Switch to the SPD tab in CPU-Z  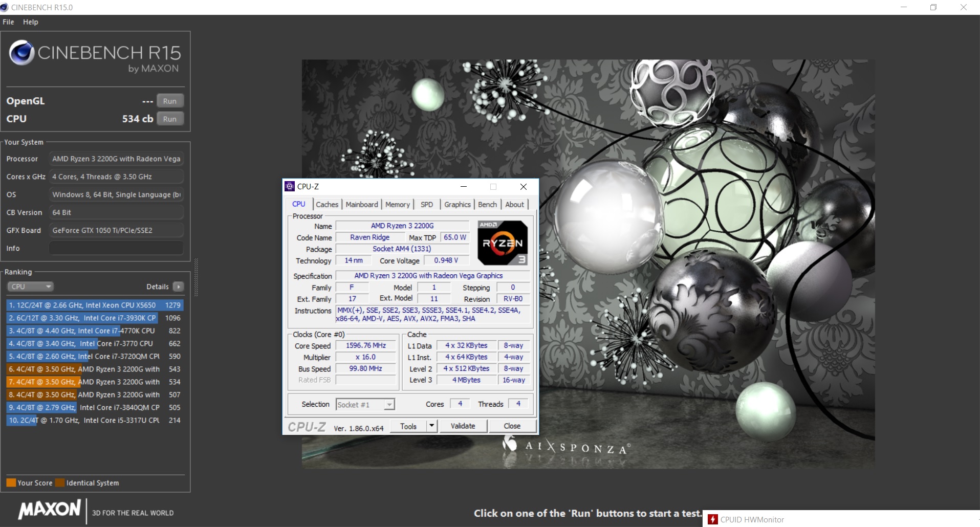[x=427, y=205]
